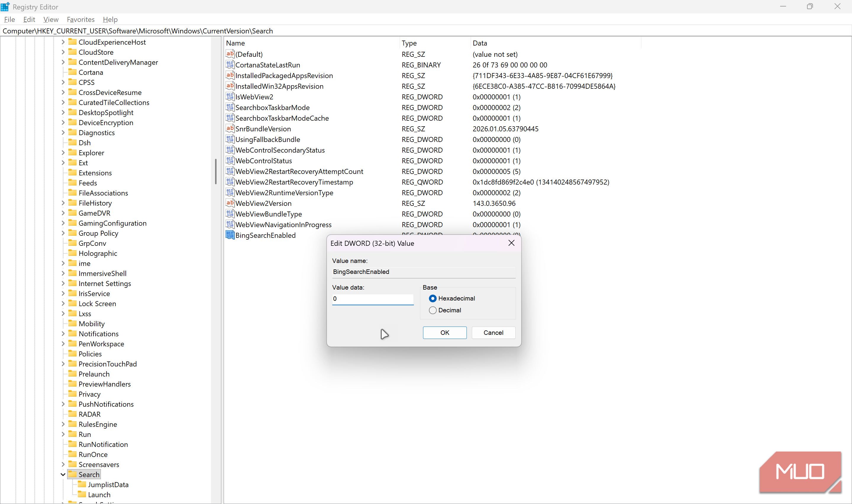This screenshot has height=504, width=852.
Task: Click the UsingFallbackBundle DWORD icon
Action: [230, 139]
